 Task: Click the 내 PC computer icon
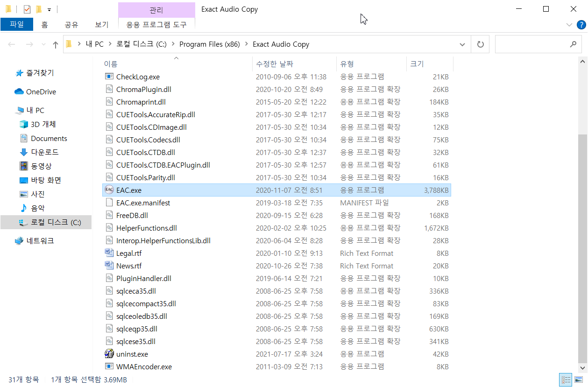coord(19,110)
